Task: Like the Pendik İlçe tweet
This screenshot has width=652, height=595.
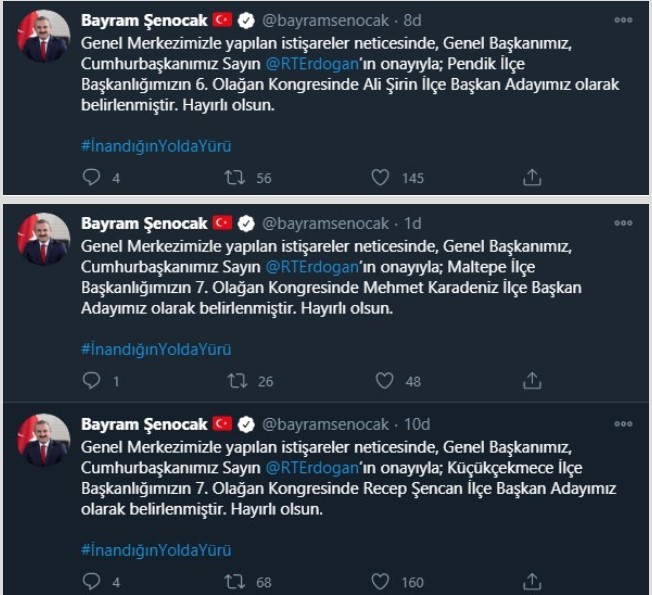Action: pyautogui.click(x=381, y=178)
